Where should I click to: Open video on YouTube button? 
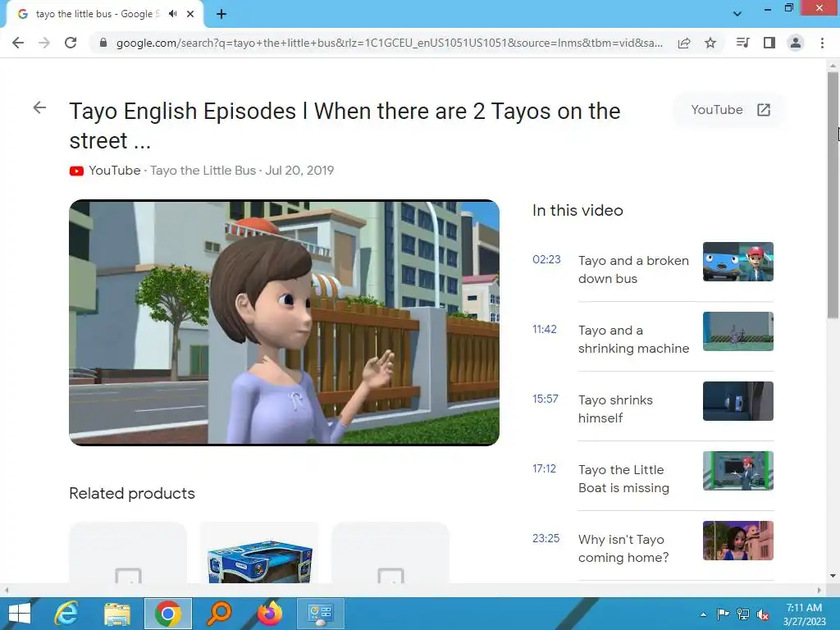pyautogui.click(x=729, y=110)
